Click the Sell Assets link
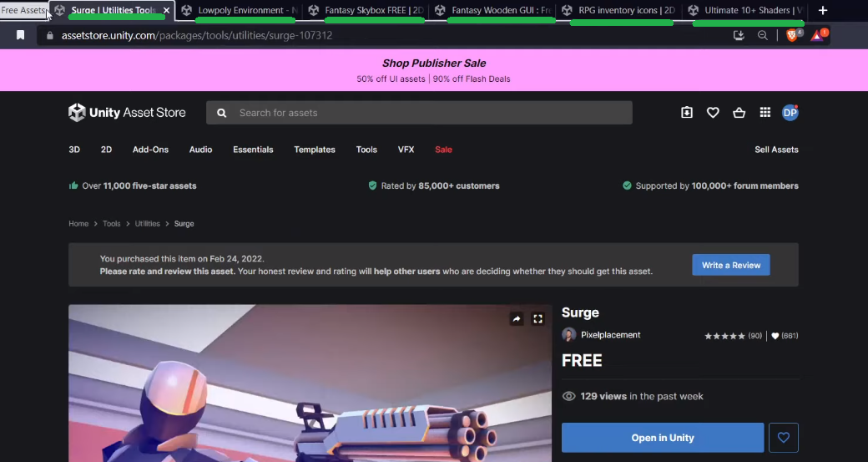The height and width of the screenshot is (462, 868). point(776,150)
